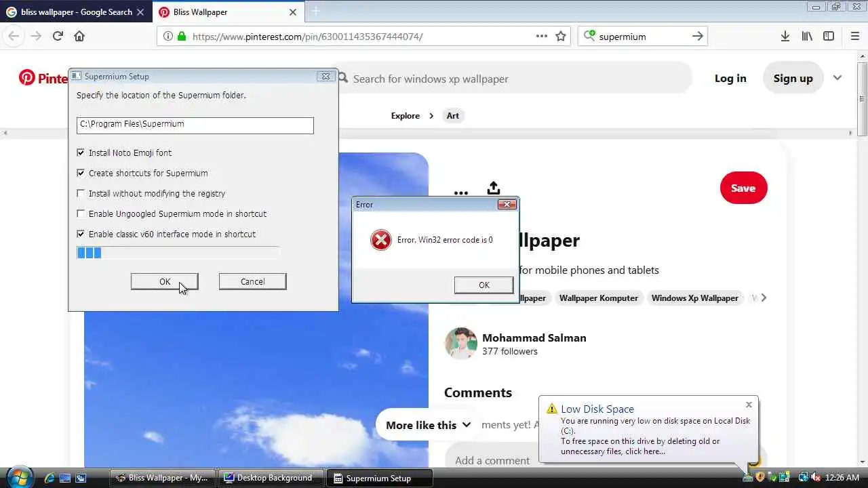868x488 pixels.
Task: Select the Wallpaper Komputer tag
Action: [x=599, y=298]
